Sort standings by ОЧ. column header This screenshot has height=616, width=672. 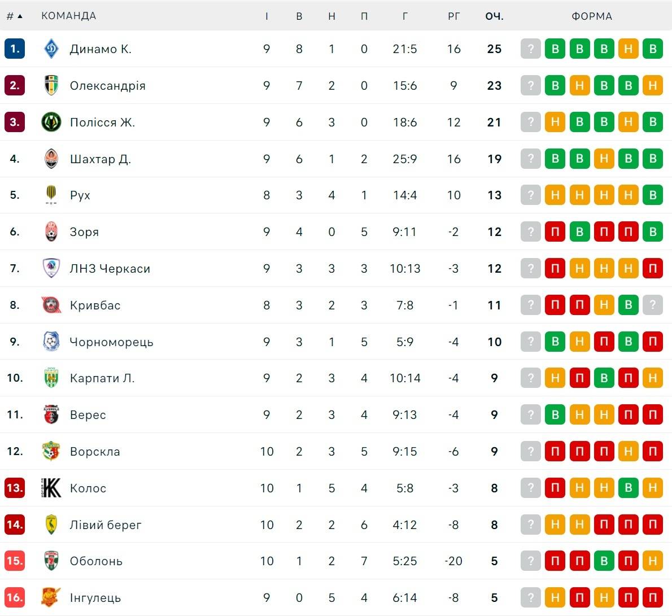coord(494,16)
